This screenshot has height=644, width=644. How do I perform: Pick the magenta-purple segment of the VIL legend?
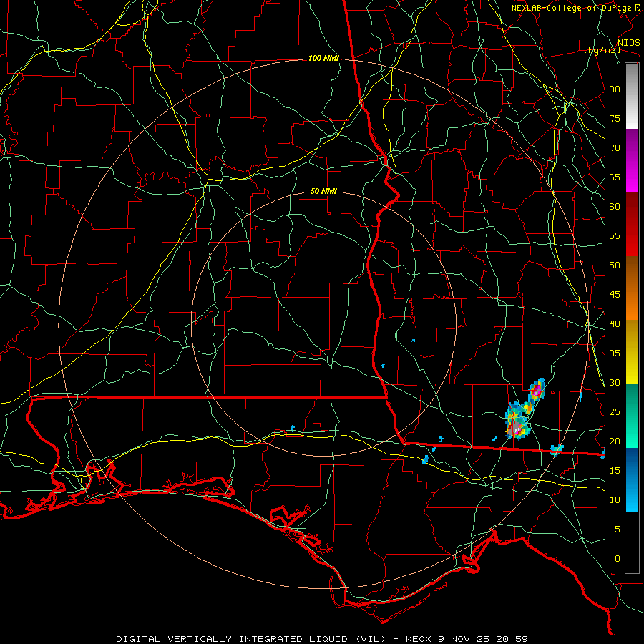(x=632, y=161)
